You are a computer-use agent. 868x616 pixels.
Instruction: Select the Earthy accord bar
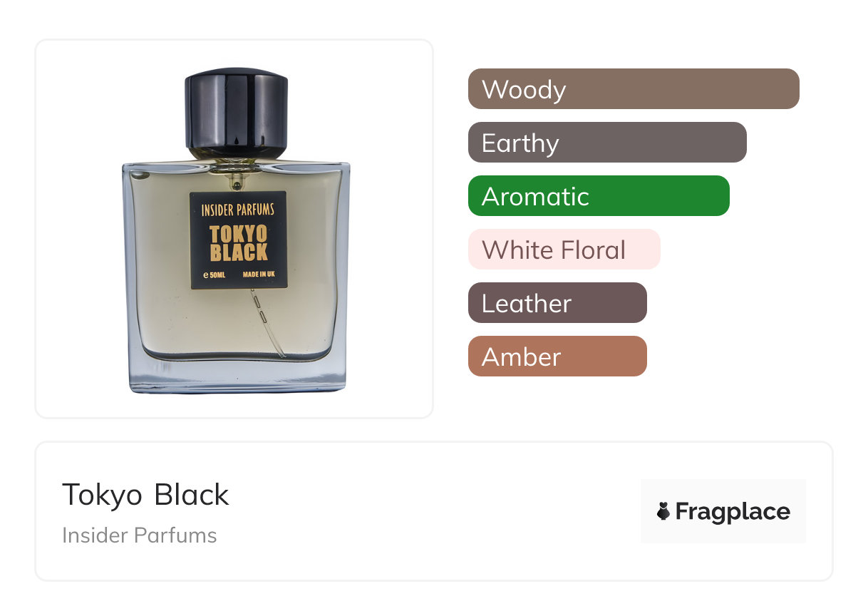pos(607,143)
